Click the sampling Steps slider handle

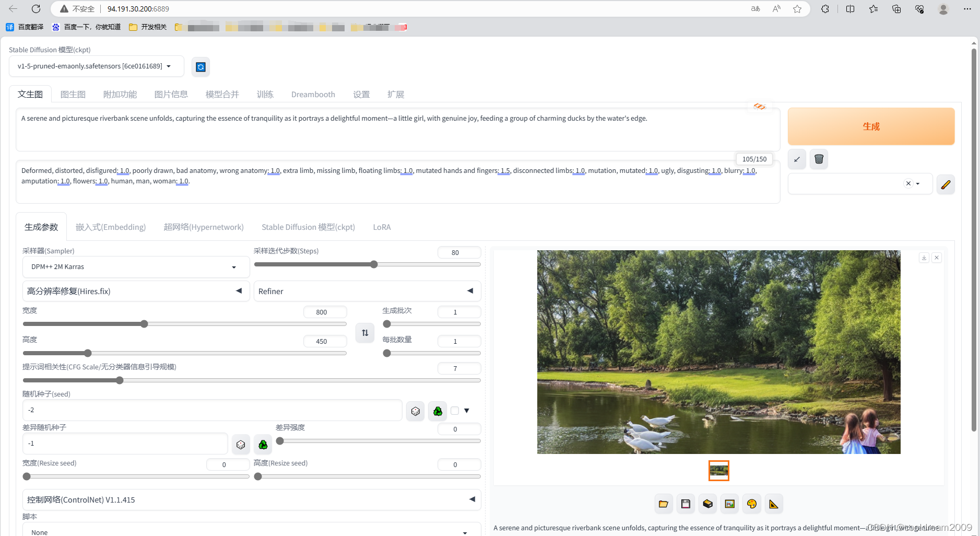click(374, 264)
